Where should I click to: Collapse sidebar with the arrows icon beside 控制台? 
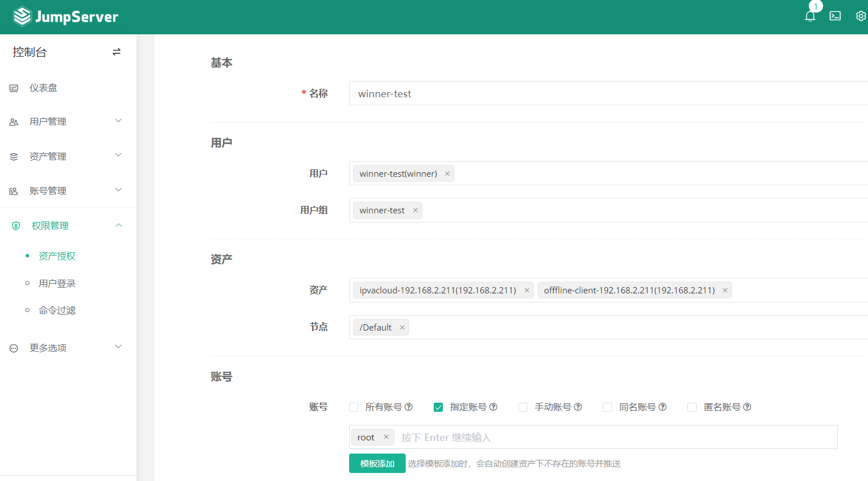click(116, 51)
